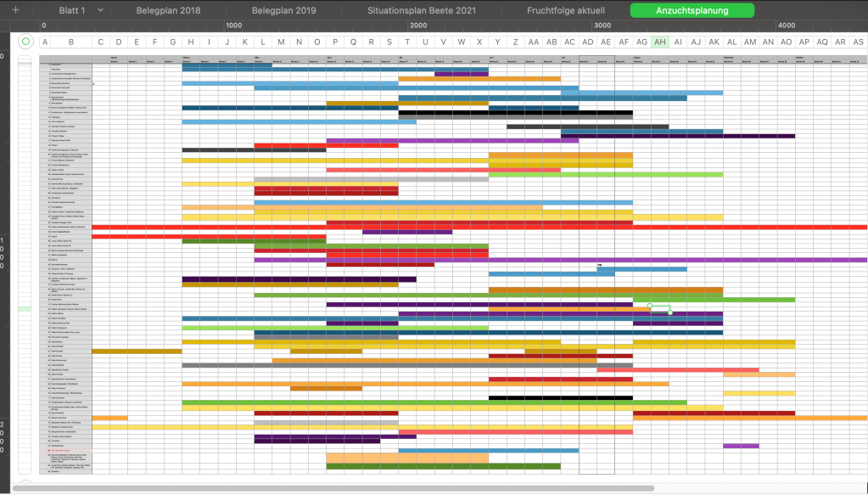Image resolution: width=868 pixels, height=495 pixels.
Task: Click the highlighted row header on left edge
Action: (x=25, y=310)
